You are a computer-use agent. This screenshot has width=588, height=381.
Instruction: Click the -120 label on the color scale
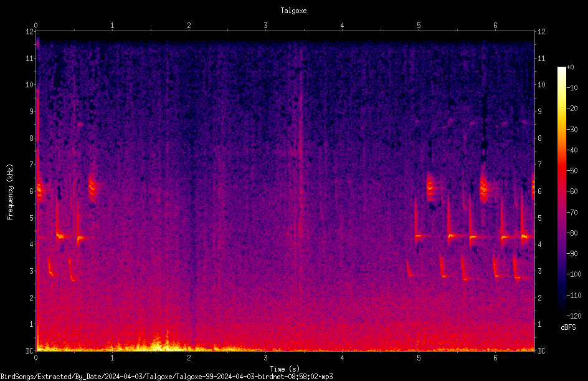(574, 316)
